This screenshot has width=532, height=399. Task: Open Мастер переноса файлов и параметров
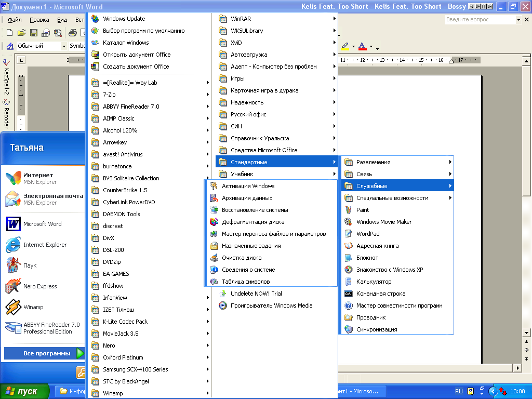tap(272, 234)
